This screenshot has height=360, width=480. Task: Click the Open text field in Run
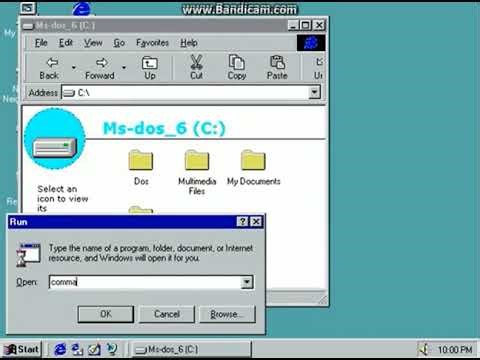[x=145, y=282]
